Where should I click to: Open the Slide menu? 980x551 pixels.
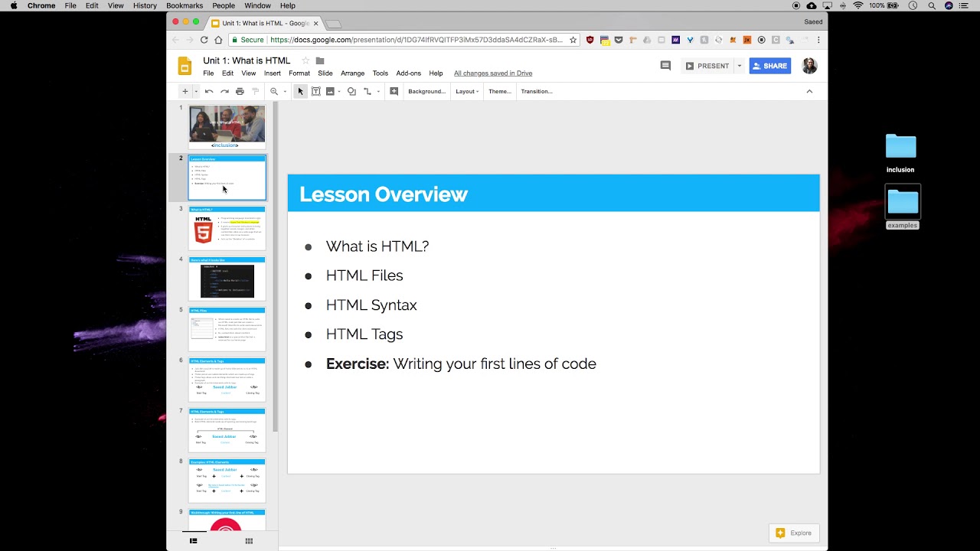pos(325,73)
